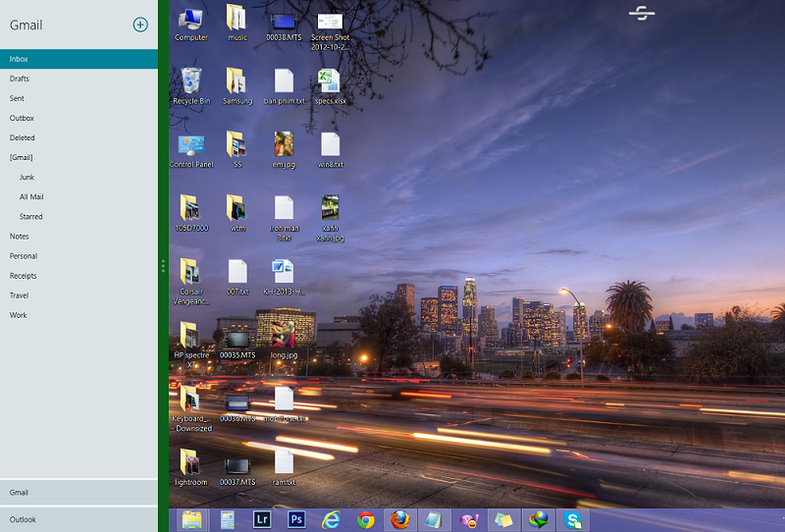Select the 00038.MTS video file

pos(284,27)
